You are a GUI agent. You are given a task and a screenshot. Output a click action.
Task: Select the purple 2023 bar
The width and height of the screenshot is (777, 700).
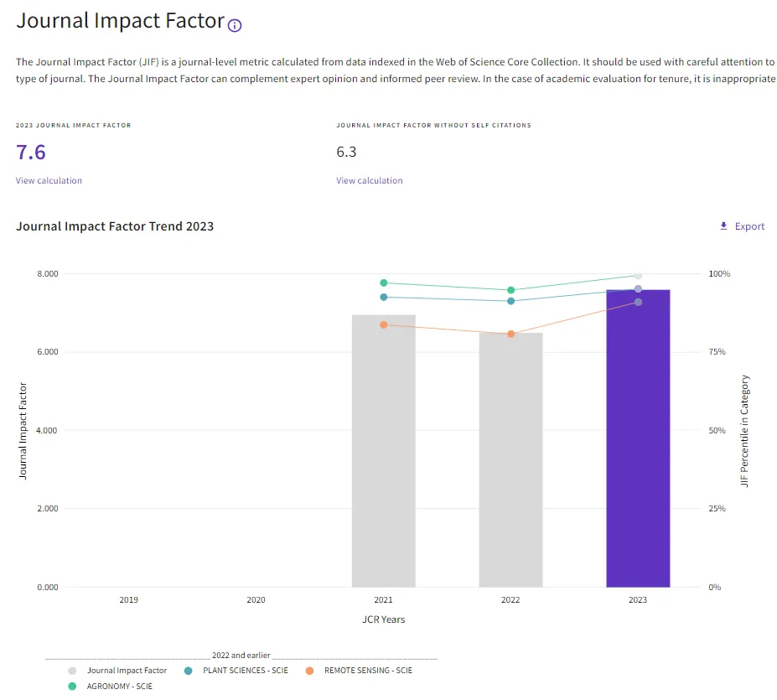[x=638, y=438]
